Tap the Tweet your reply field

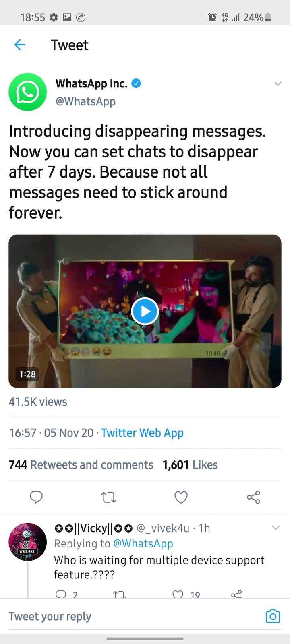point(121,616)
